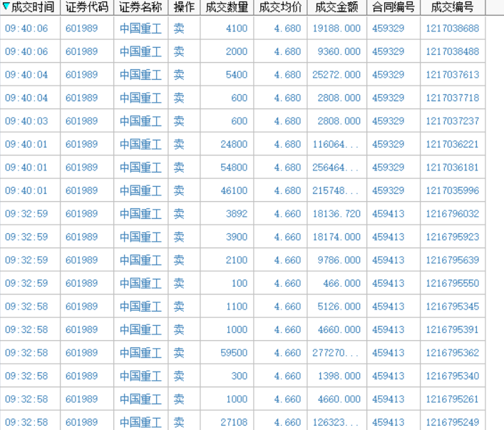504x430 pixels.
Task: Select trade number 1217037718
Action: [453, 98]
